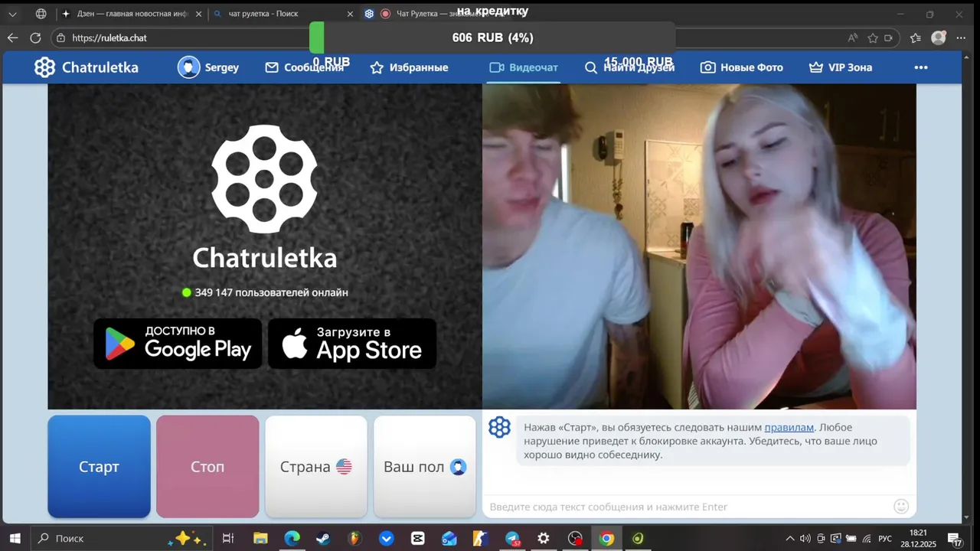Click the Старт button
This screenshot has width=980, height=551.
click(x=99, y=467)
